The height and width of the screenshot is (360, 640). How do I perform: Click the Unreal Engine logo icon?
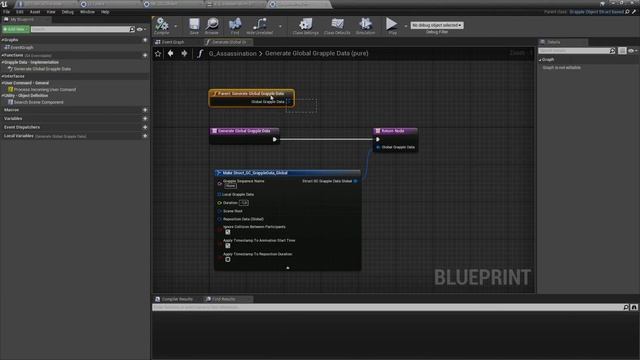[x=4, y=4]
